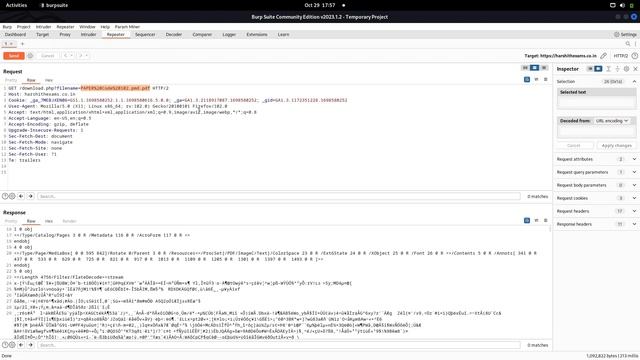
Task: Open the Param Miner menu
Action: [127, 27]
